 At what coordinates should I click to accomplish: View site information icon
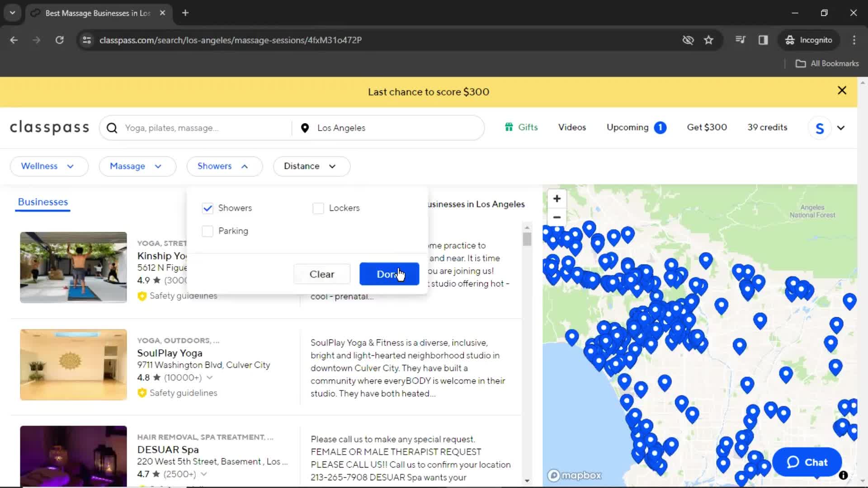pyautogui.click(x=87, y=40)
